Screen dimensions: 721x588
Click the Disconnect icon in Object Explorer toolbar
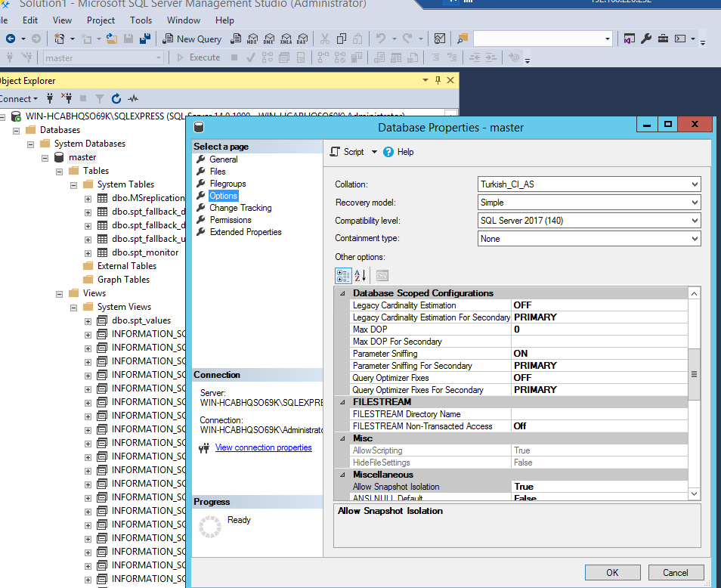click(67, 98)
